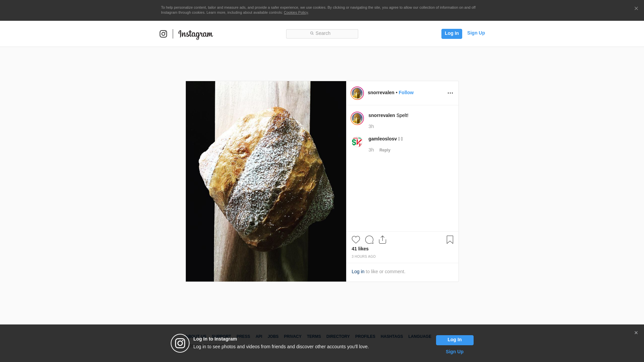644x362 pixels.
Task: Close the bottom login banner
Action: (x=636, y=333)
